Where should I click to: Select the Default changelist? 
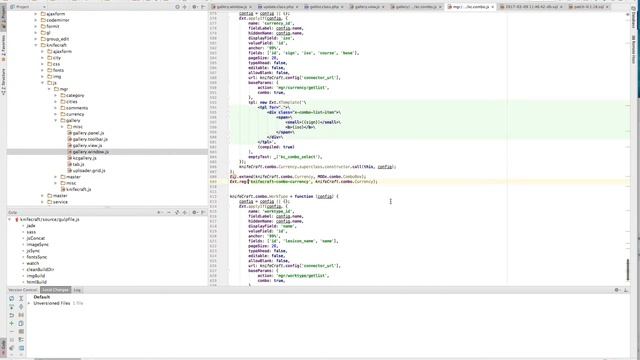[42, 297]
